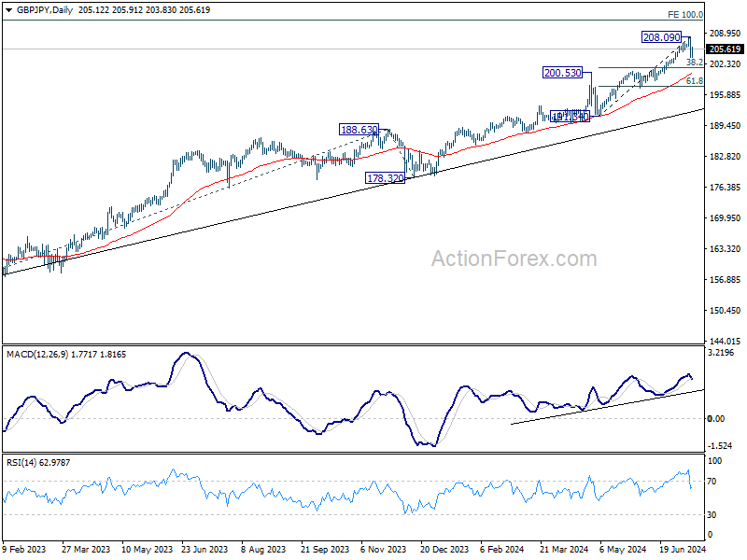Select the RSI 70 level label
Viewport: 747px width, 560px height.
coord(712,482)
